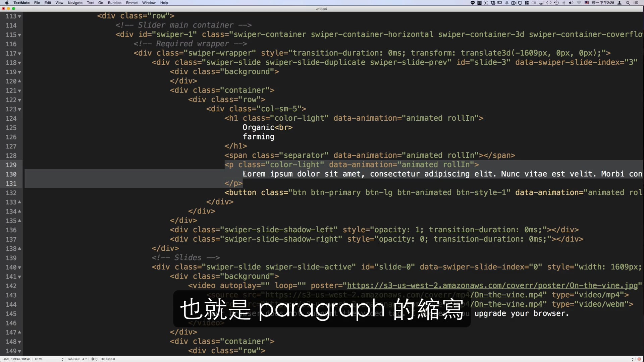This screenshot has height=362, width=644.
Task: Open the Navigate menu
Action: point(75,3)
